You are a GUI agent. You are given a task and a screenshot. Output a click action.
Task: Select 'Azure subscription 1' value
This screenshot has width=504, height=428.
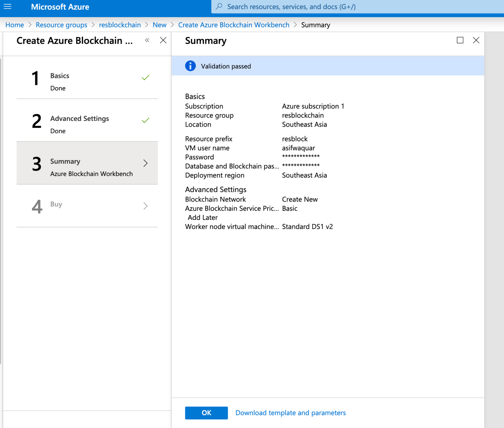(313, 106)
